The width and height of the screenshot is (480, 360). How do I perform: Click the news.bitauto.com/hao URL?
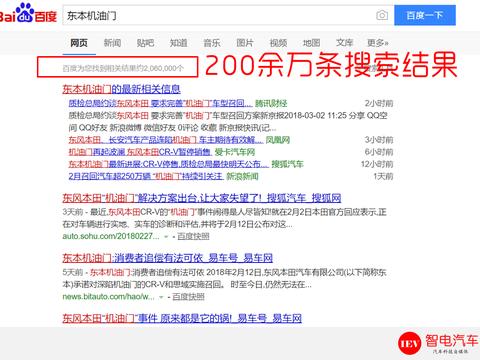[x=108, y=297]
